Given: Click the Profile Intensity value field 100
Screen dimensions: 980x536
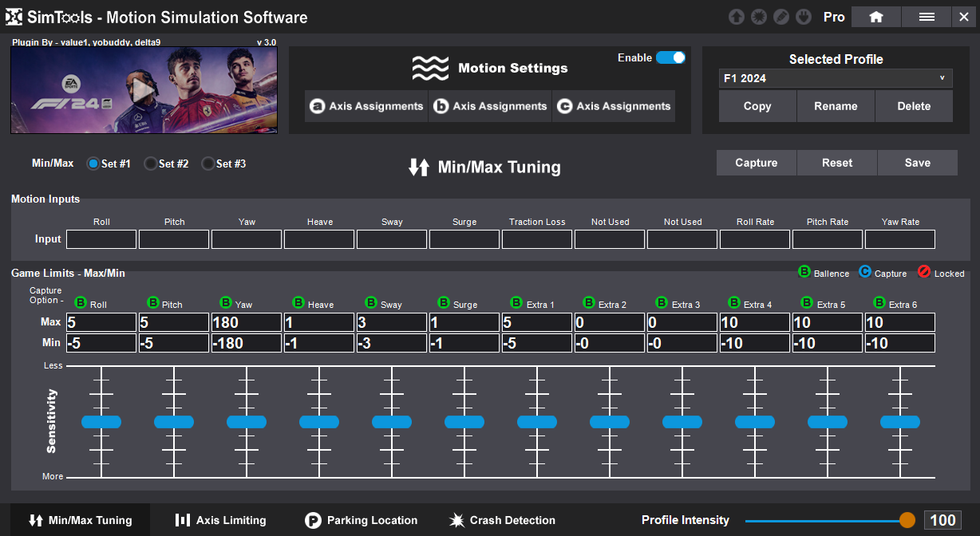Looking at the screenshot, I should 942,520.
